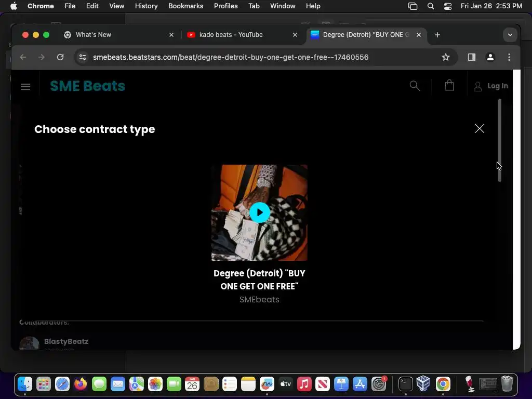Image resolution: width=532 pixels, height=399 pixels.
Task: Select the Degree (Detroit) browser tab
Action: pyautogui.click(x=366, y=35)
